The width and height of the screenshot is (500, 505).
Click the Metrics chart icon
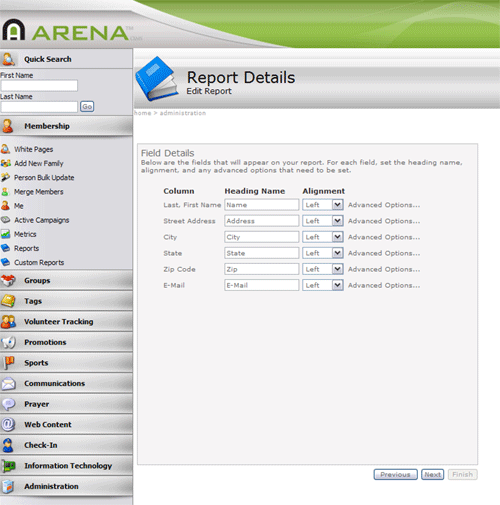[x=5, y=234]
